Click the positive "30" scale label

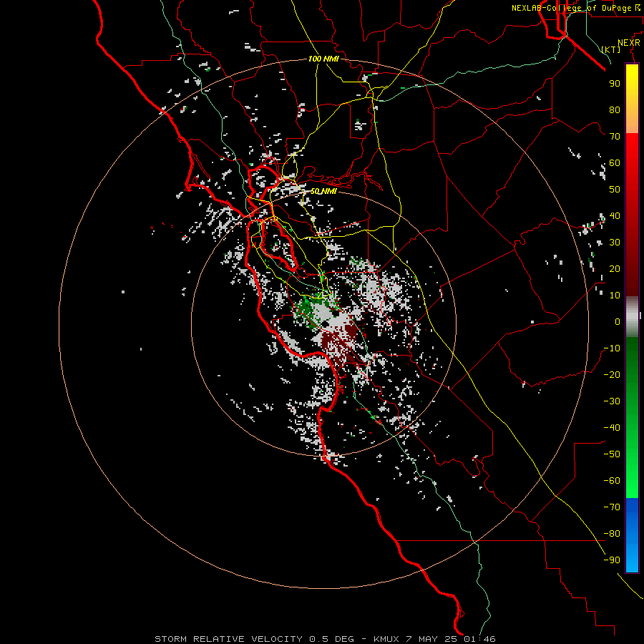615,243
